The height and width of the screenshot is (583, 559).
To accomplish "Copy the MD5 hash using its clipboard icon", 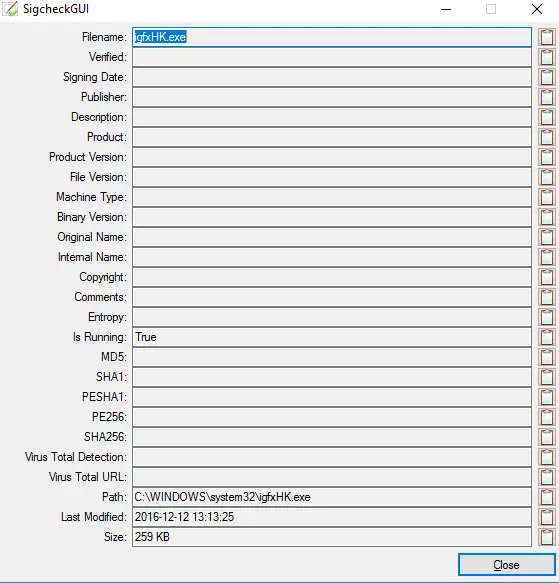I will 546,357.
